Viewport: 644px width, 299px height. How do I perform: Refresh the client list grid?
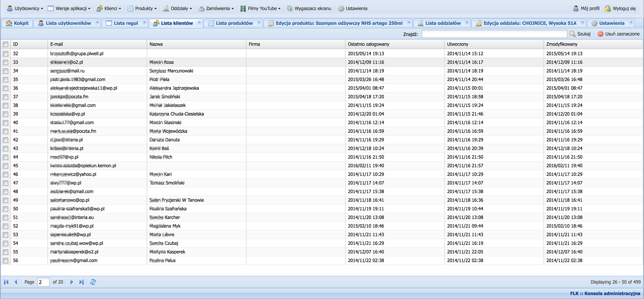[93, 282]
